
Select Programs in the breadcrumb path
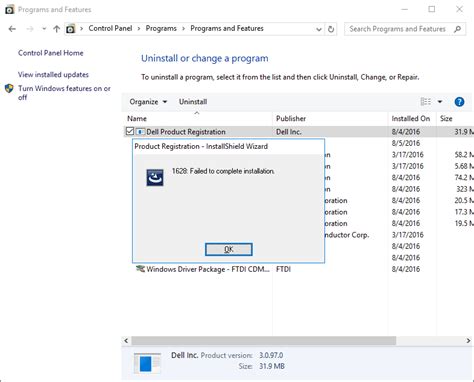tap(161, 29)
